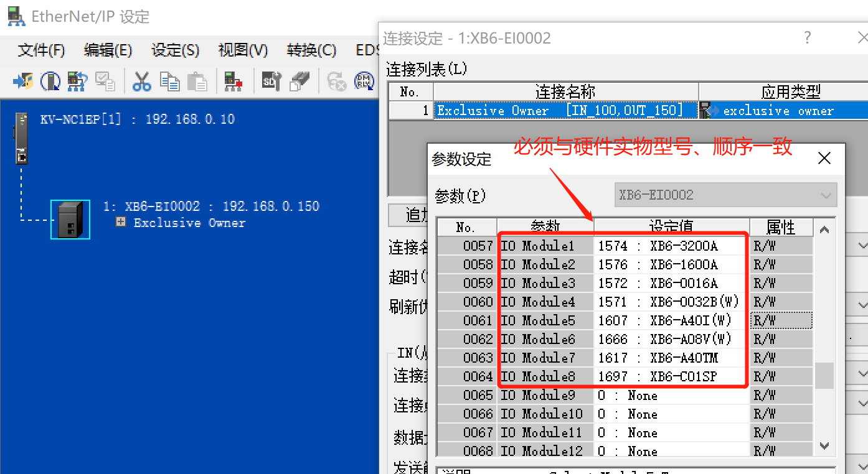The width and height of the screenshot is (868, 474).
Task: Click parameter list scrollbar up arrow
Action: [824, 230]
